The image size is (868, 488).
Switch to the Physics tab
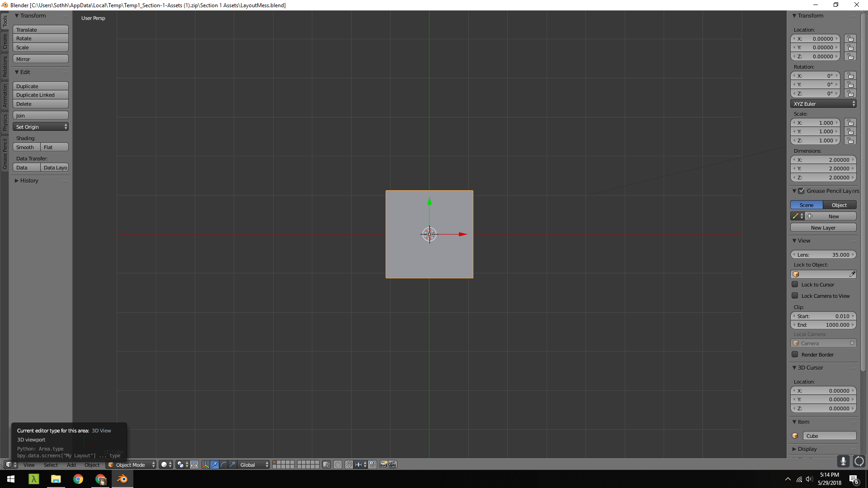coord(5,122)
